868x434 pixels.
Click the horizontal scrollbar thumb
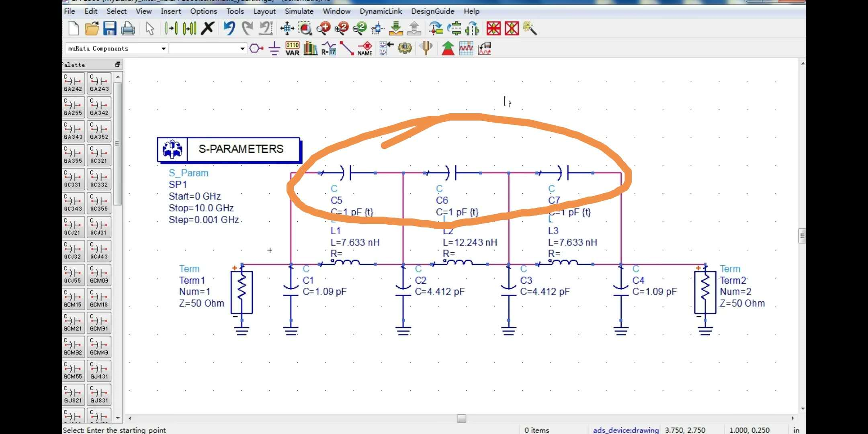tap(461, 418)
